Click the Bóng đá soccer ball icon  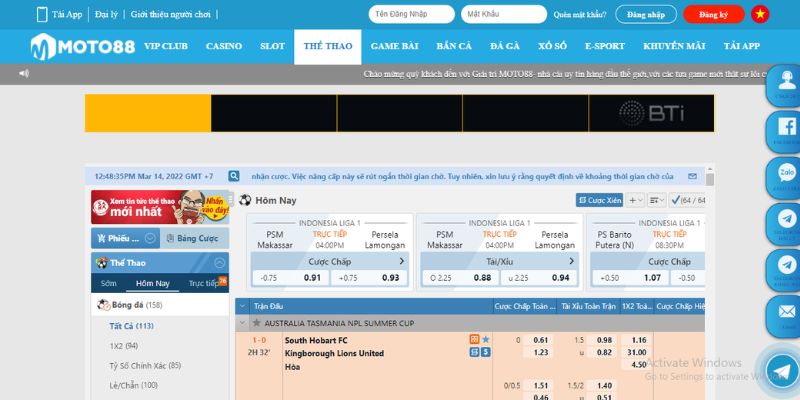(x=104, y=305)
